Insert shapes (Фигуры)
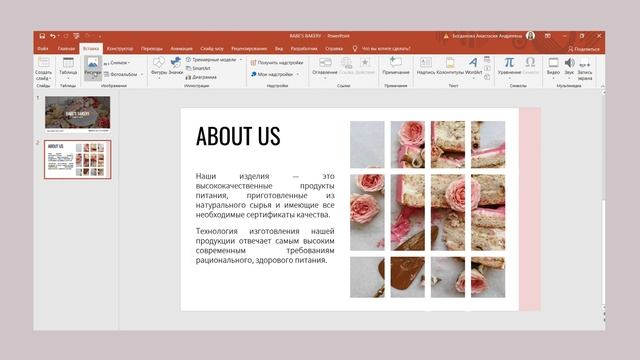This screenshot has width=640, height=360. tap(159, 67)
